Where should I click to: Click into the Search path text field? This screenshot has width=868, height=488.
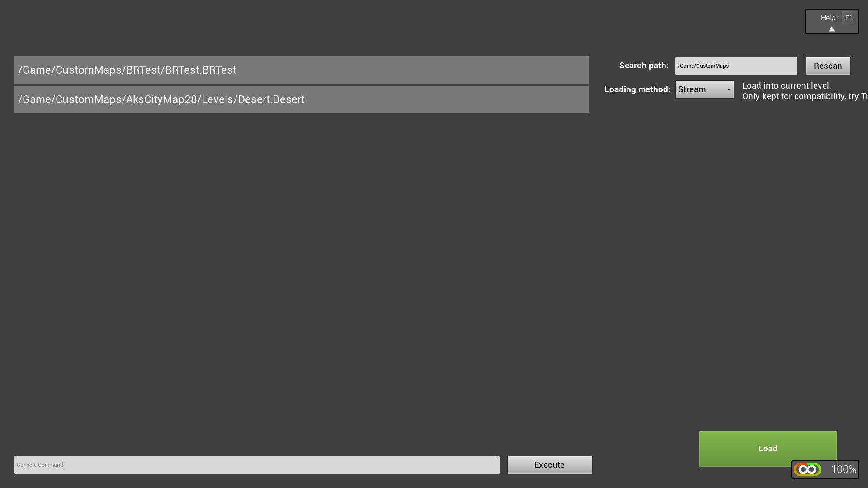coord(736,66)
